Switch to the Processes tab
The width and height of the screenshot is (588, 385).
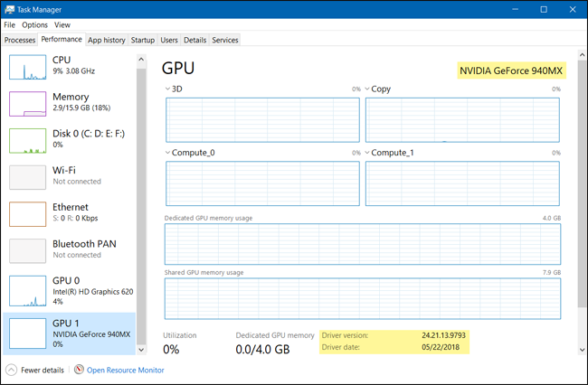pyautogui.click(x=20, y=40)
